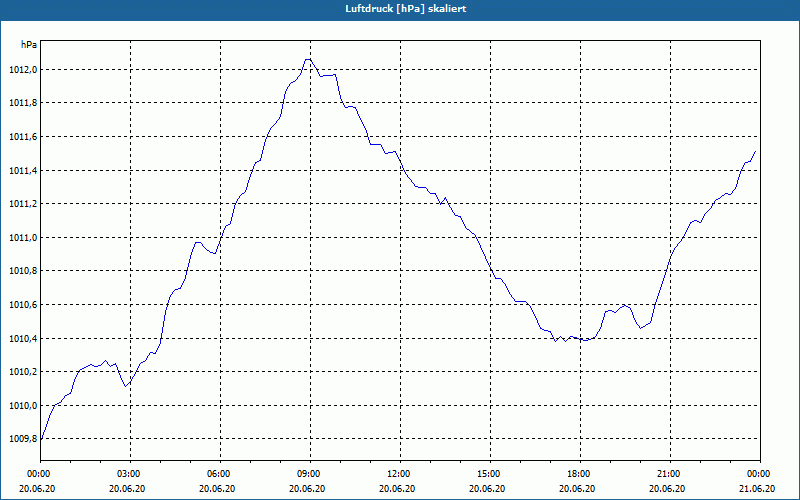Viewport: 800px width, 500px height.
Task: Click the 'hPa' unit label
Action: pos(29,45)
